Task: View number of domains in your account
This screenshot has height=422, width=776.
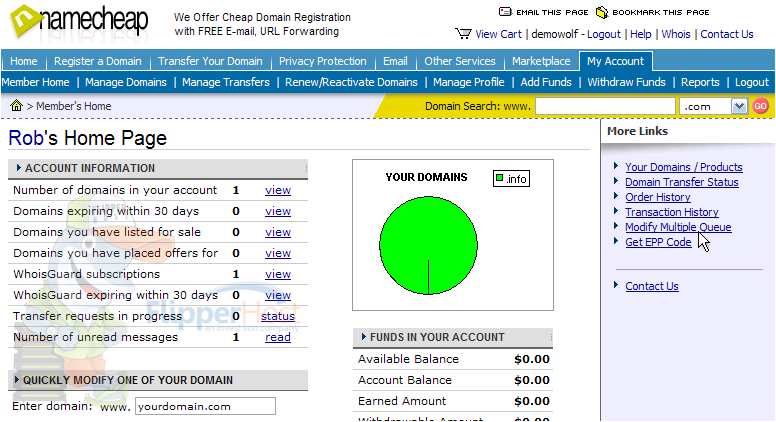Action: tap(278, 190)
